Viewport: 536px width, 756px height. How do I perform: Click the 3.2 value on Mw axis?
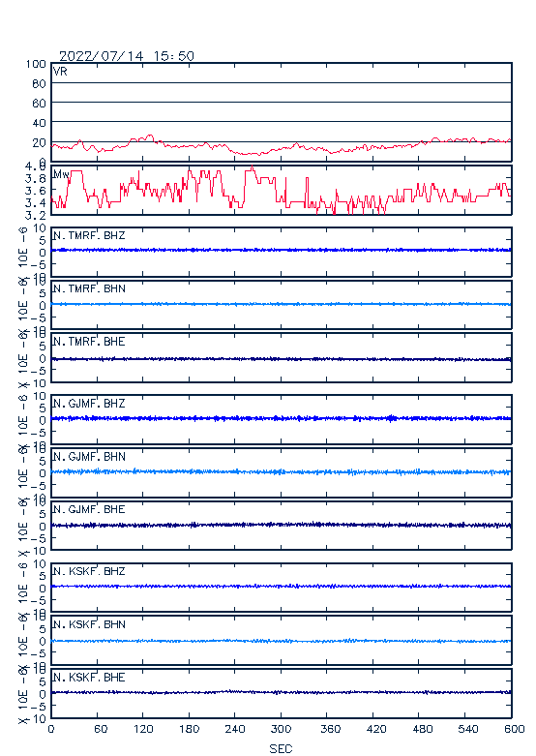[x=36, y=215]
